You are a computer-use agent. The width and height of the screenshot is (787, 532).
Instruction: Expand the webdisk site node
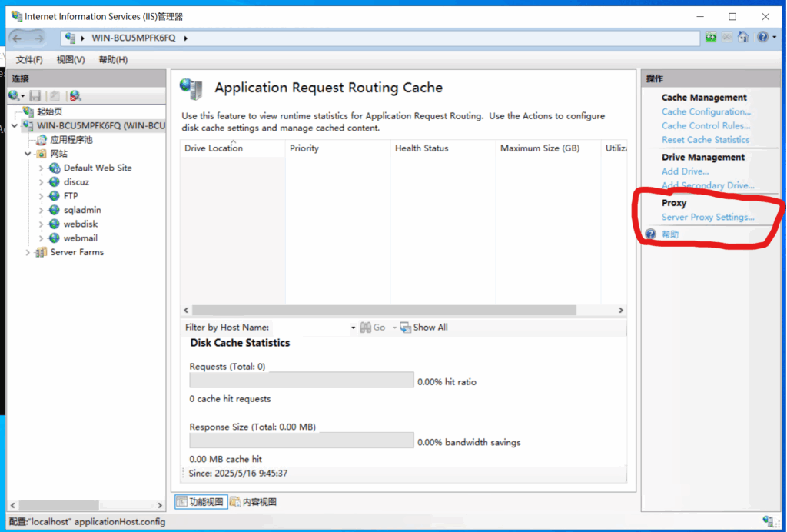[42, 224]
